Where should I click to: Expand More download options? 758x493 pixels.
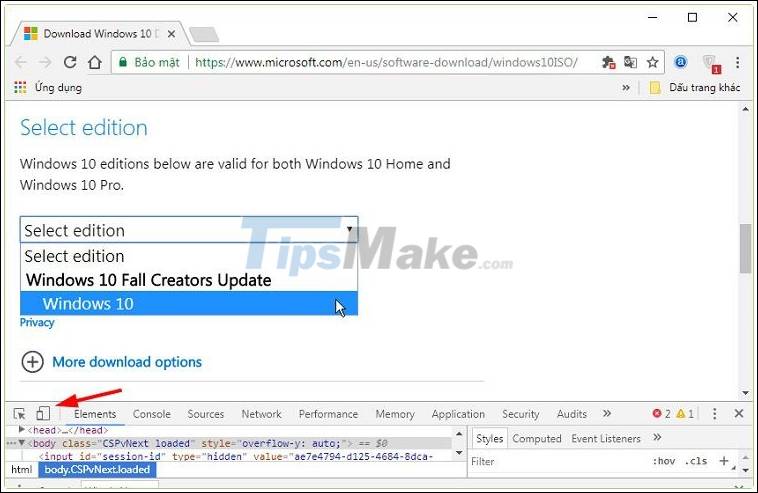[32, 362]
